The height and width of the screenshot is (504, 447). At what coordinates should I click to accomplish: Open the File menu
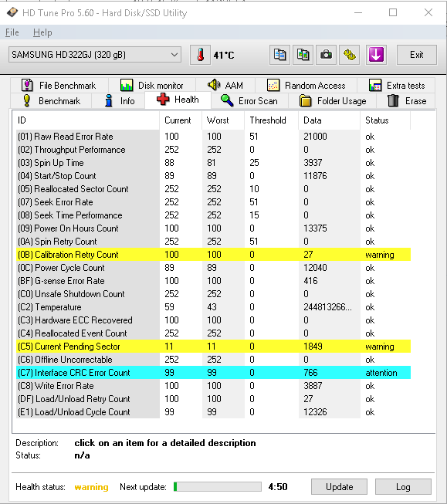tap(12, 32)
